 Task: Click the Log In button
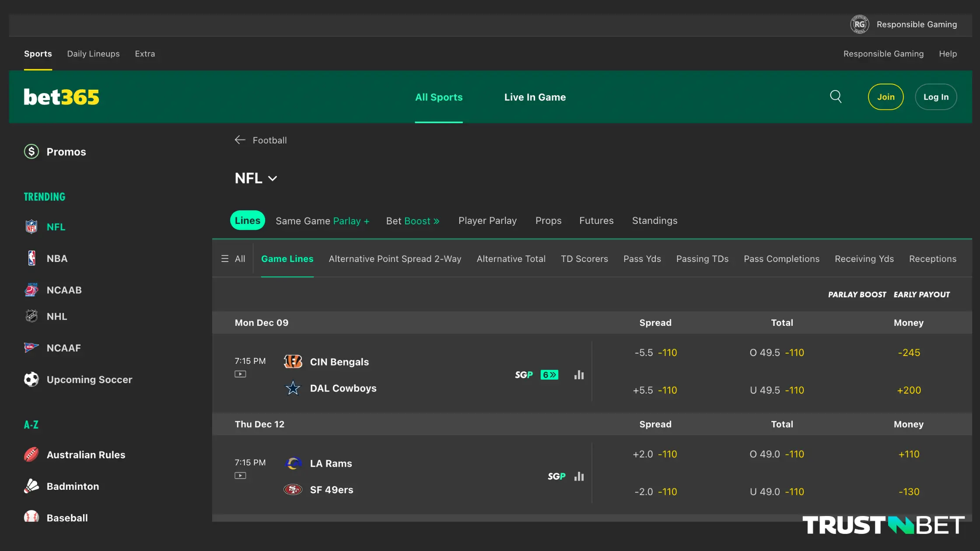[935, 97]
